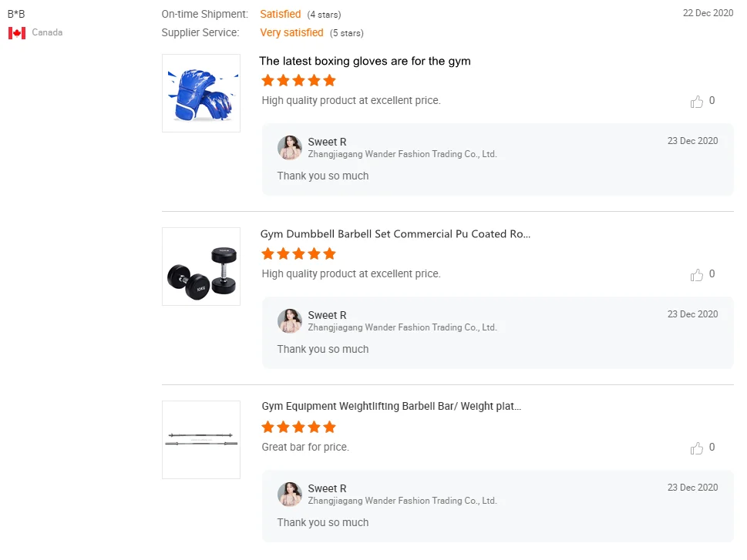Click the 'Satisfied' on-time shipment rating
Image resolution: width=747 pixels, height=560 pixels.
coord(281,14)
